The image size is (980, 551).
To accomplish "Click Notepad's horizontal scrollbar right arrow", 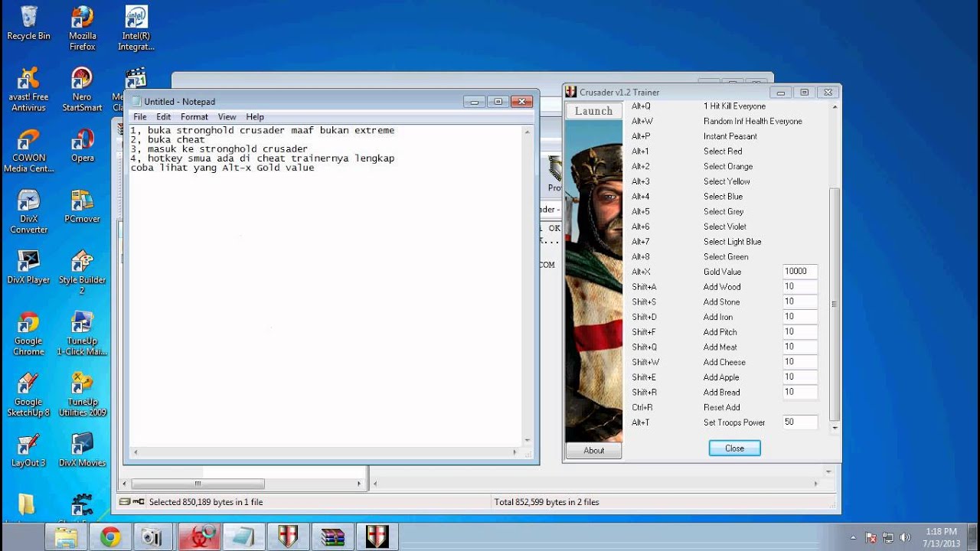I will pyautogui.click(x=516, y=452).
